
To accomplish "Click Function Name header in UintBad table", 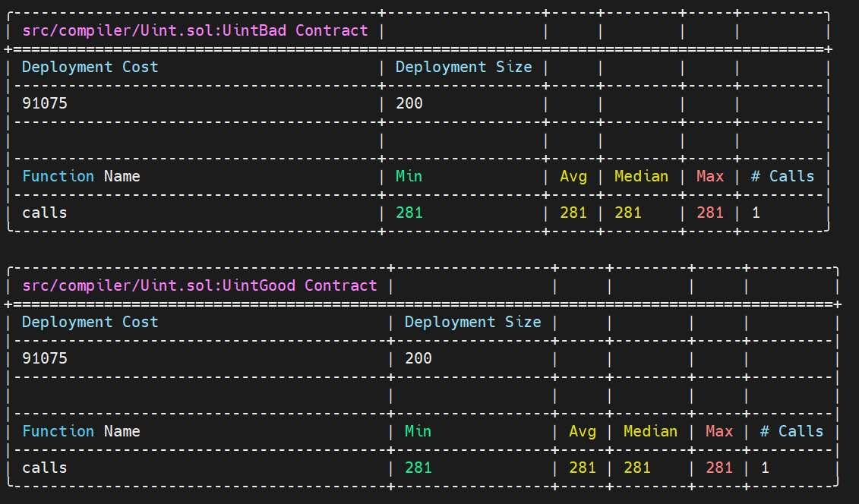I will [81, 176].
